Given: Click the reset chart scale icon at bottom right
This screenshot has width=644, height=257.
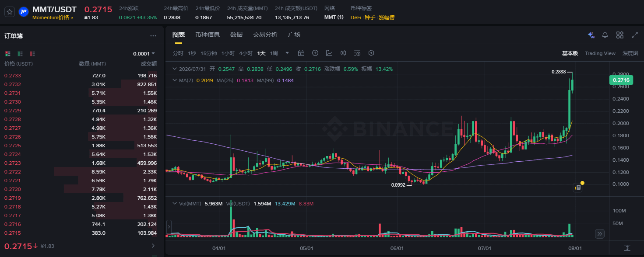Looking at the screenshot, I should [627, 248].
